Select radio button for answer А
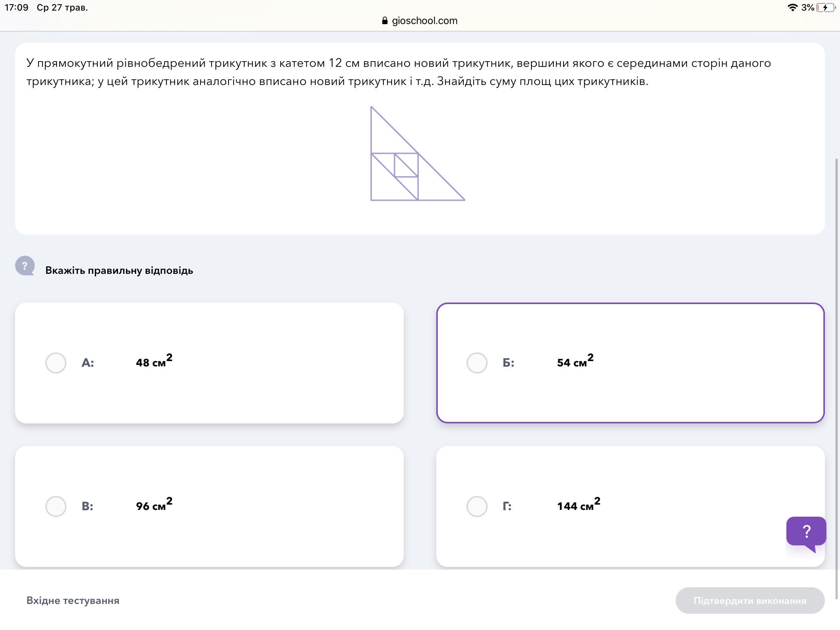 click(x=56, y=363)
